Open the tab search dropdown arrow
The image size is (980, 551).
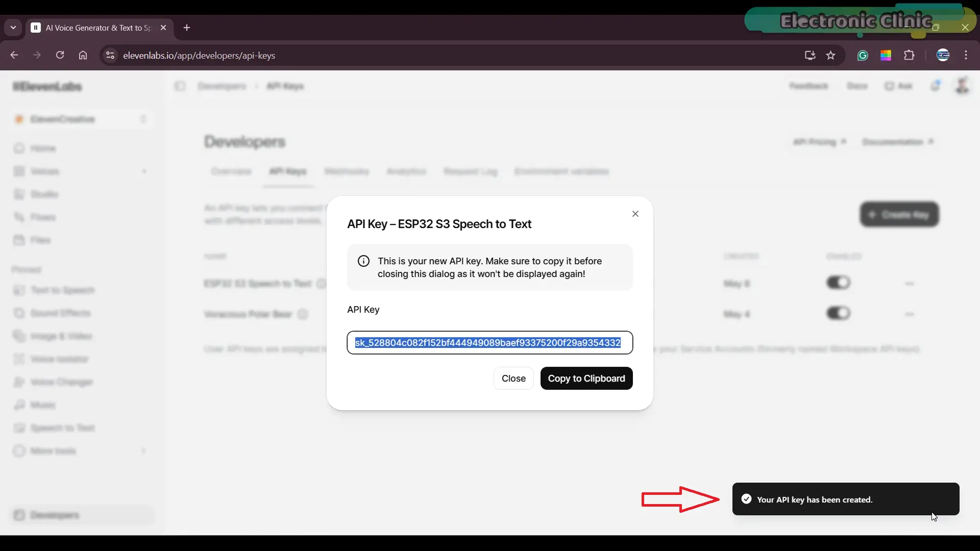pyautogui.click(x=13, y=28)
